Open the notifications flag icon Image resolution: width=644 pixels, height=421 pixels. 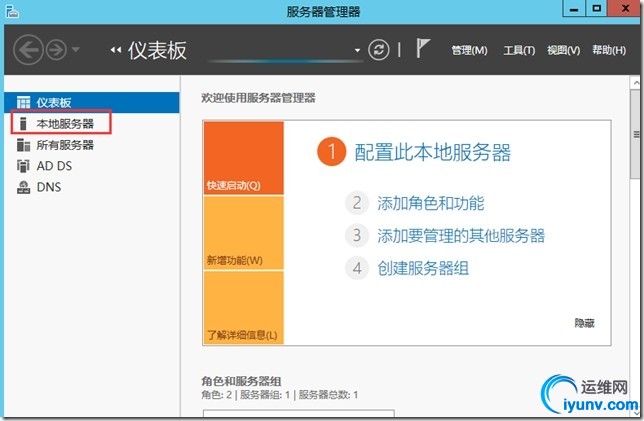[x=423, y=48]
